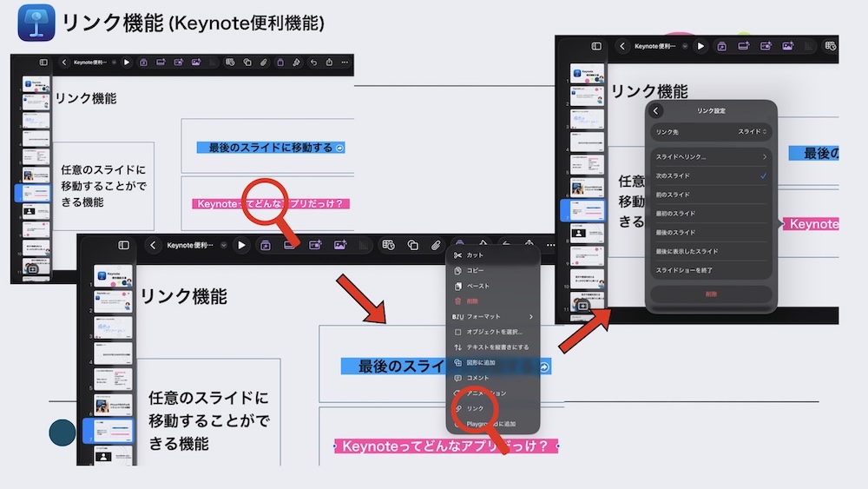Go back in Link Settings screenshot's toolbar
The height and width of the screenshot is (489, 868).
point(622,47)
